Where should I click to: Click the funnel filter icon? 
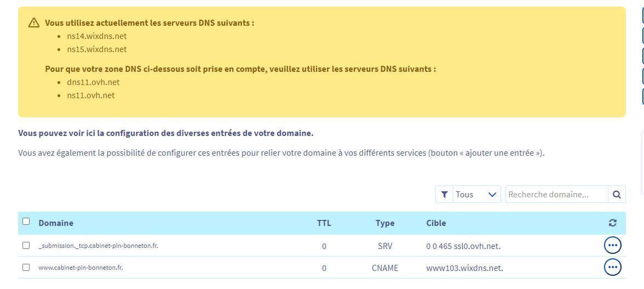point(444,195)
